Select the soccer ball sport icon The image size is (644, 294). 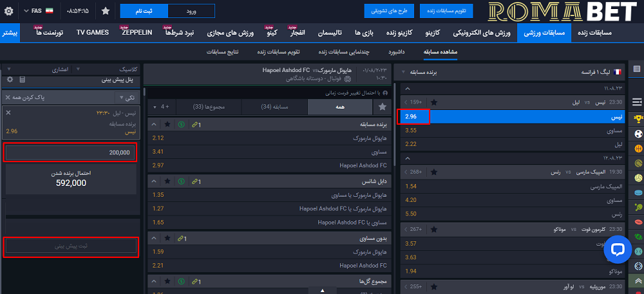click(638, 134)
